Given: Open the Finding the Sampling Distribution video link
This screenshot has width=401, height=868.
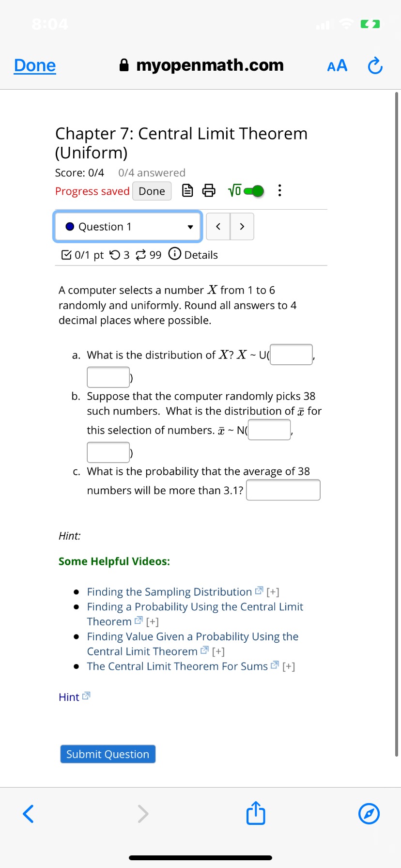Looking at the screenshot, I should tap(170, 591).
